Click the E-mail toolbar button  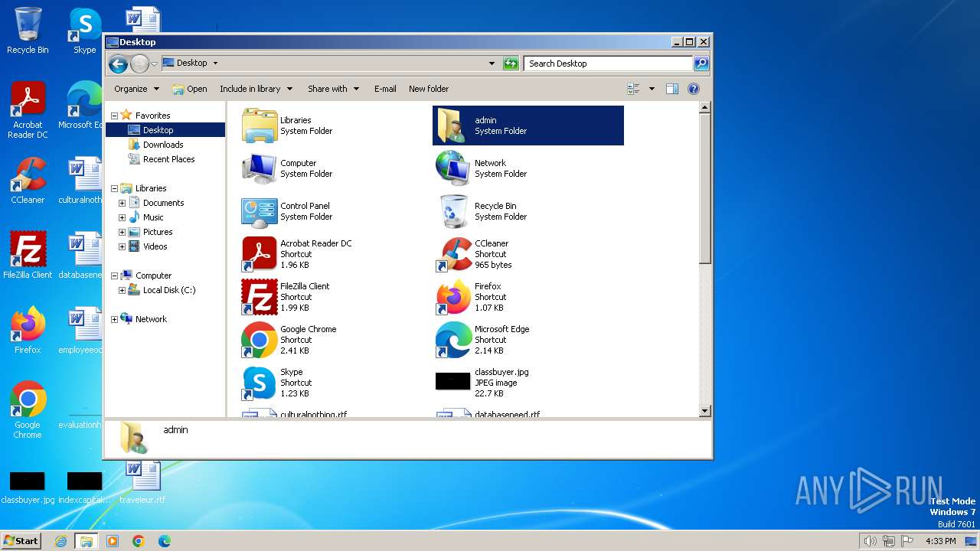[x=385, y=89]
